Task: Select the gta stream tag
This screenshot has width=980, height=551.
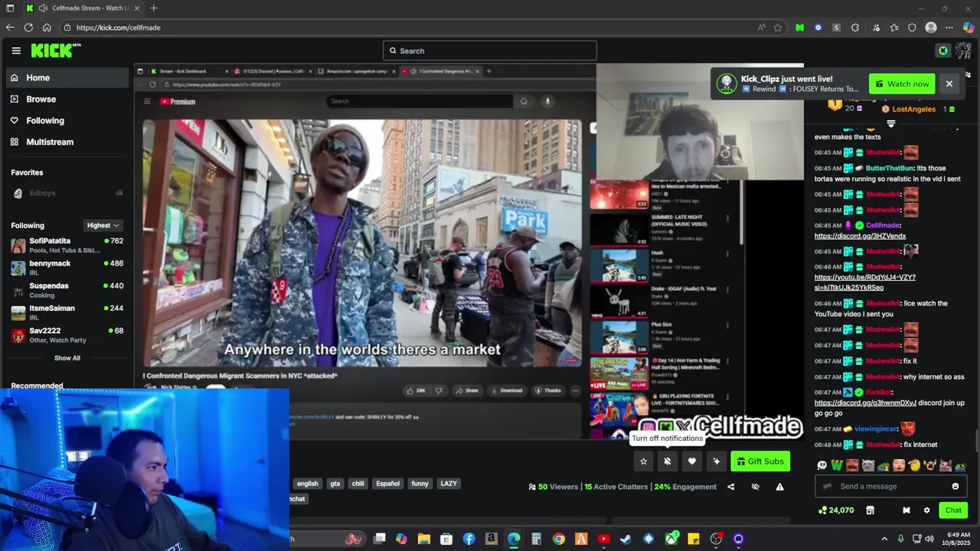Action: [335, 483]
